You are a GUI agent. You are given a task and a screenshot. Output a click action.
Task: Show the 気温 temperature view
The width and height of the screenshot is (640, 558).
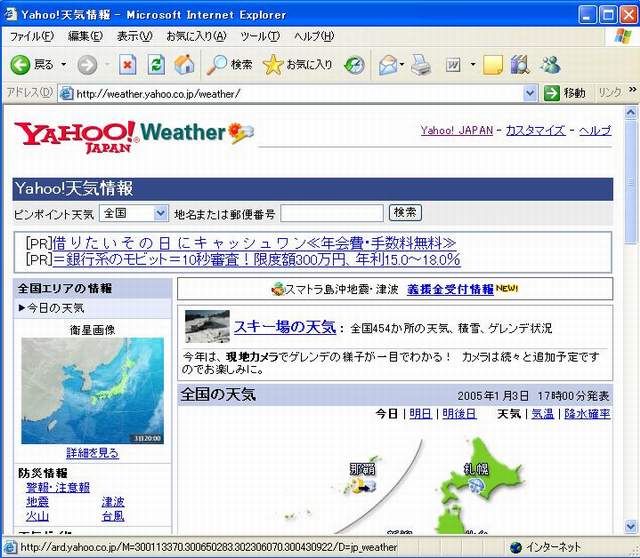(542, 414)
